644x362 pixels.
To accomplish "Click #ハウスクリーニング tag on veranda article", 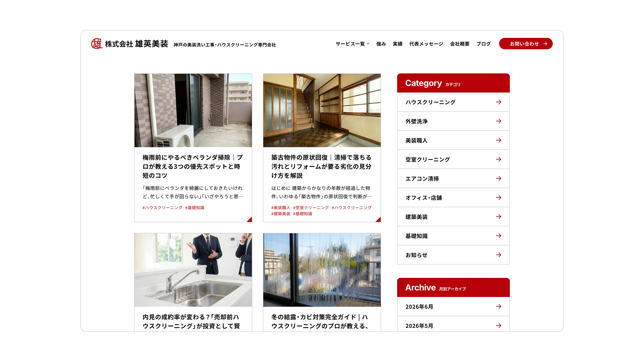I will pos(162,208).
